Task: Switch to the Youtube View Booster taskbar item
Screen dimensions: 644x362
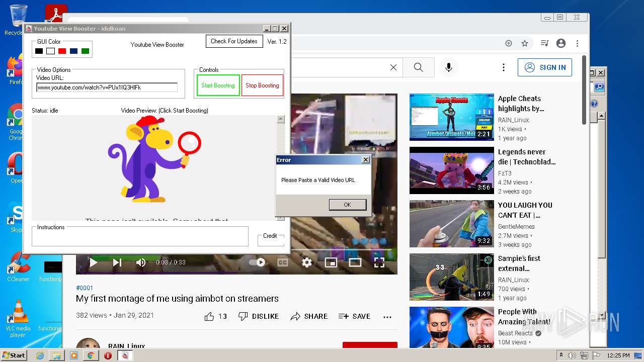Action: 125,355
